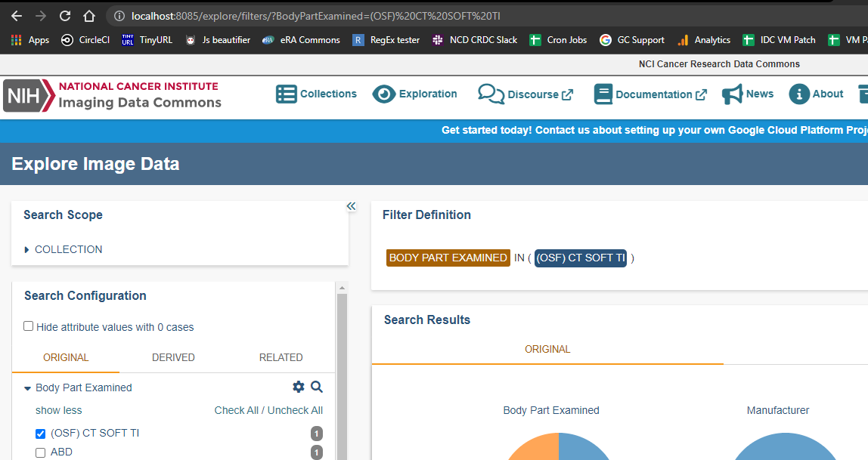Open Body Part Examined settings gear
868x460 pixels.
(299, 386)
